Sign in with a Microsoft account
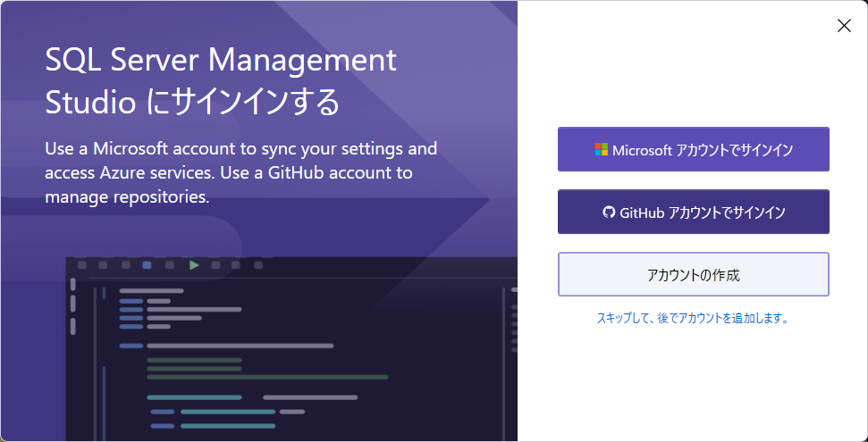 (x=693, y=149)
